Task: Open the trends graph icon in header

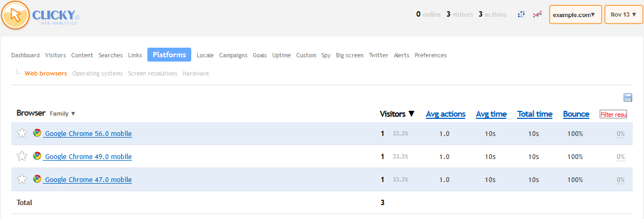Action: click(537, 14)
